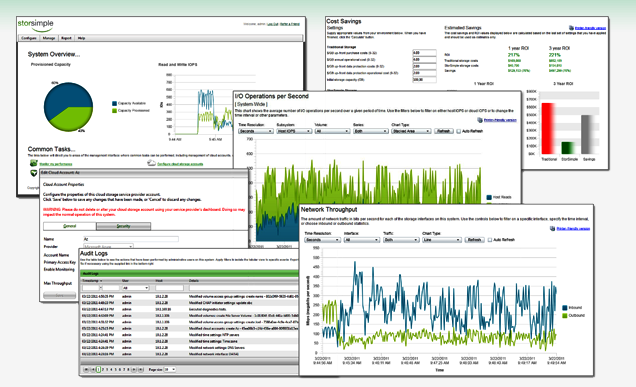The image size is (636, 387).
Task: Click the printer icon in Cost Savings window
Action: point(572,28)
